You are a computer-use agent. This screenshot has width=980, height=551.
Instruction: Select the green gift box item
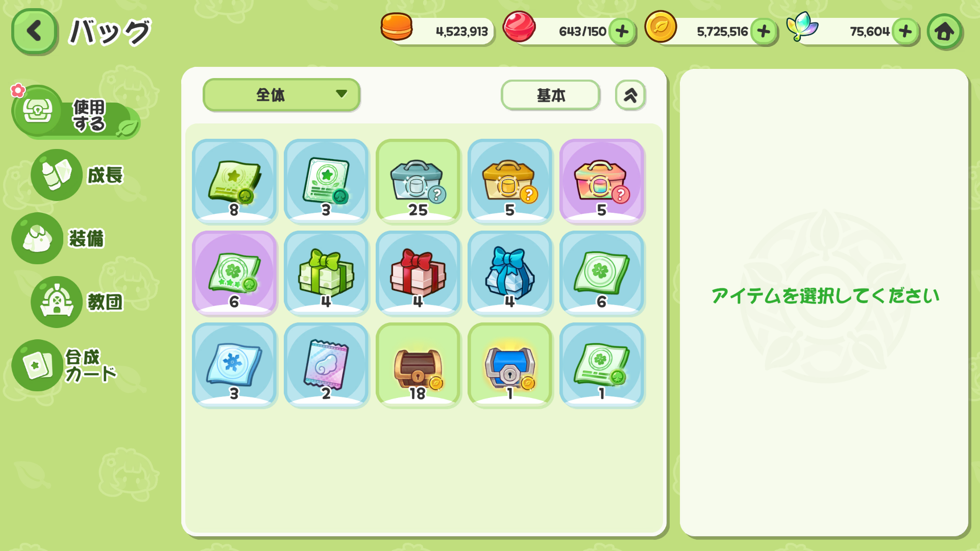click(326, 273)
